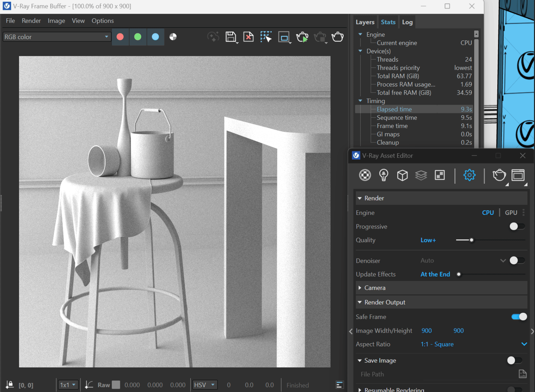Viewport: 535px width, 392px height.
Task: Switch to the Log tab
Action: click(407, 22)
